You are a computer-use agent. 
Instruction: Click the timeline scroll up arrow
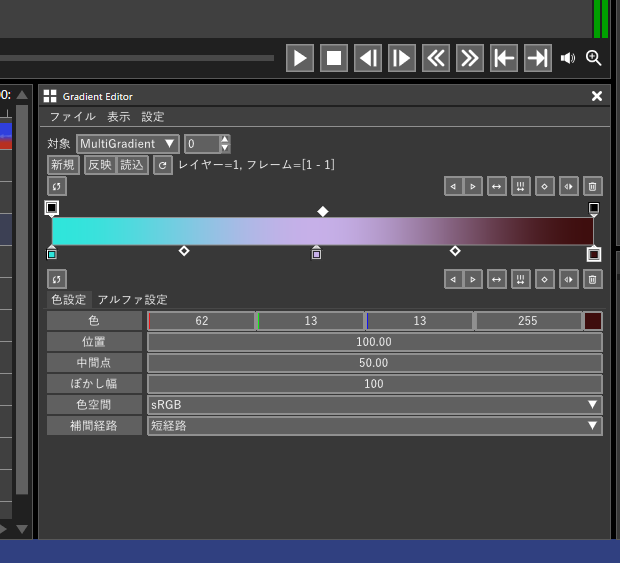tap(22, 95)
